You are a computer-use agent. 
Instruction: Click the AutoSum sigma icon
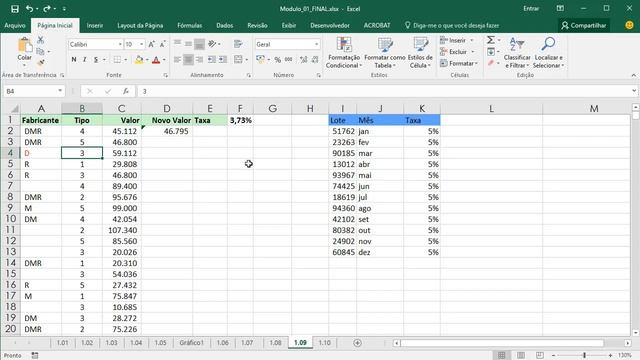(x=491, y=40)
